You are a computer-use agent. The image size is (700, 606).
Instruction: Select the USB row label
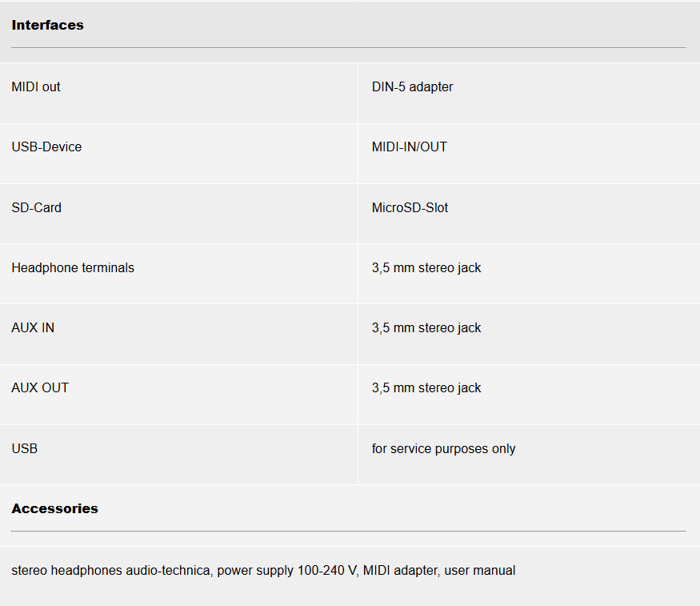click(24, 448)
